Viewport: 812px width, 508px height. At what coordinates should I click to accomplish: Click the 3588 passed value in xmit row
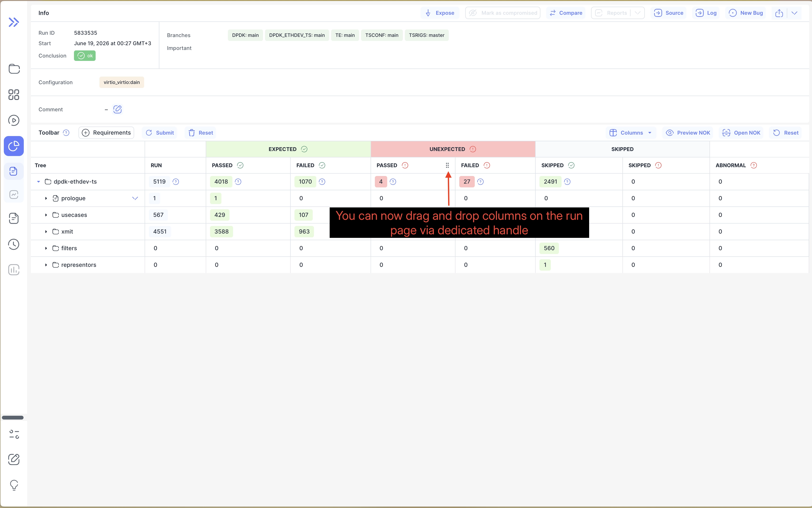[221, 231]
